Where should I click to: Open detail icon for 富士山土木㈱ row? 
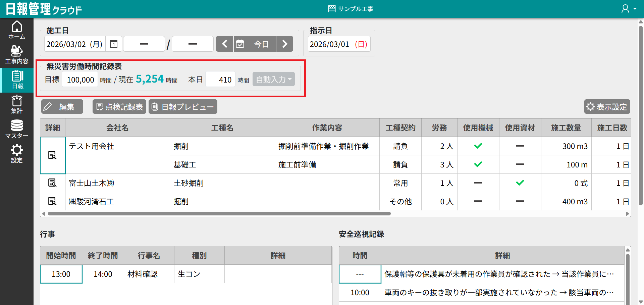point(52,183)
